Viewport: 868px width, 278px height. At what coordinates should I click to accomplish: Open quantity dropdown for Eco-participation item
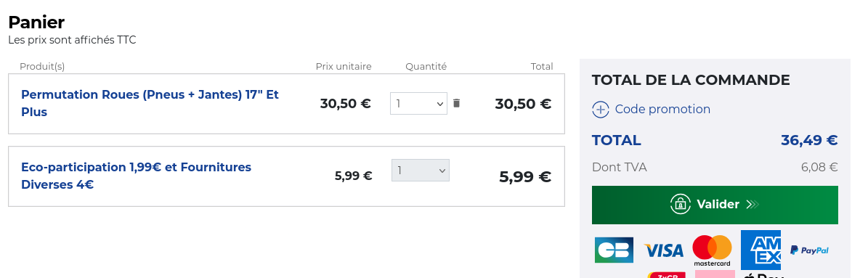(x=420, y=171)
